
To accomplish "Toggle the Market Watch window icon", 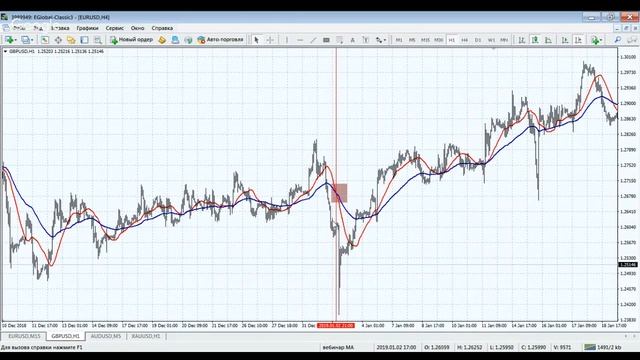I will pos(45,40).
